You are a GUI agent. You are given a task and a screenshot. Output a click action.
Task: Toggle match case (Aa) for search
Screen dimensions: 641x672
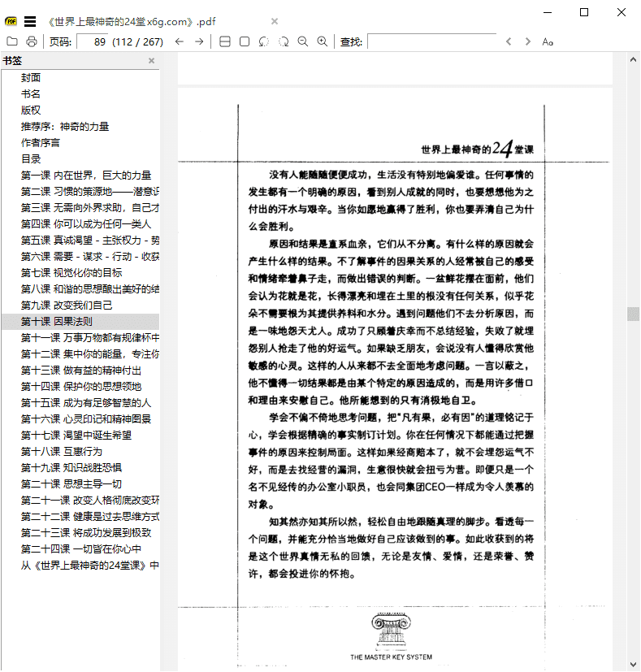548,41
